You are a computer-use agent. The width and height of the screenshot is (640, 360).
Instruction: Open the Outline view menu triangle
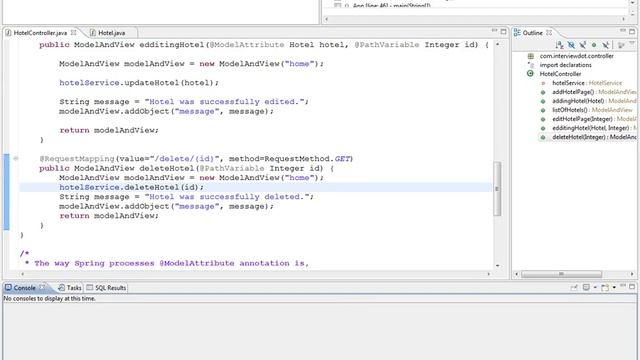(x=632, y=43)
